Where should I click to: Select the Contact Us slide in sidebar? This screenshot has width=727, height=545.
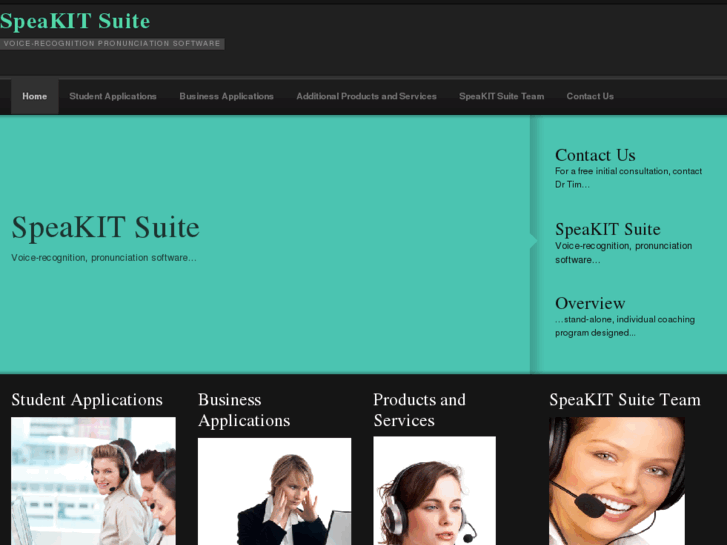click(x=595, y=155)
